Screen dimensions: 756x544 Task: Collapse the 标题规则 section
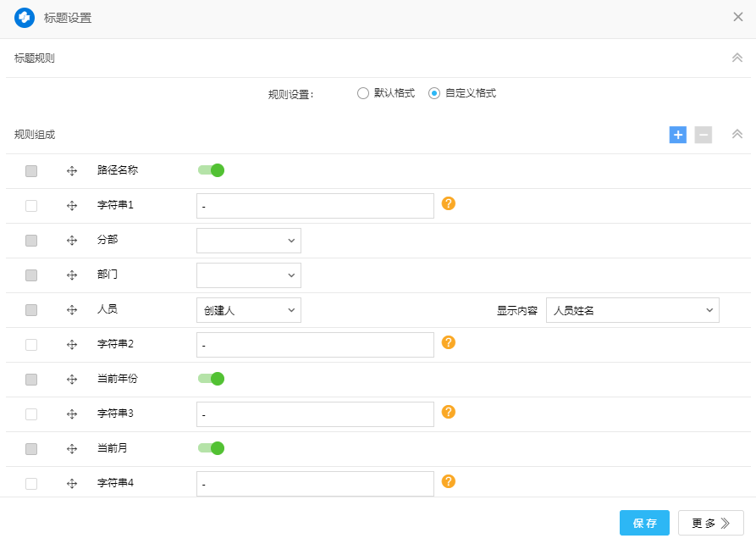coord(737,58)
